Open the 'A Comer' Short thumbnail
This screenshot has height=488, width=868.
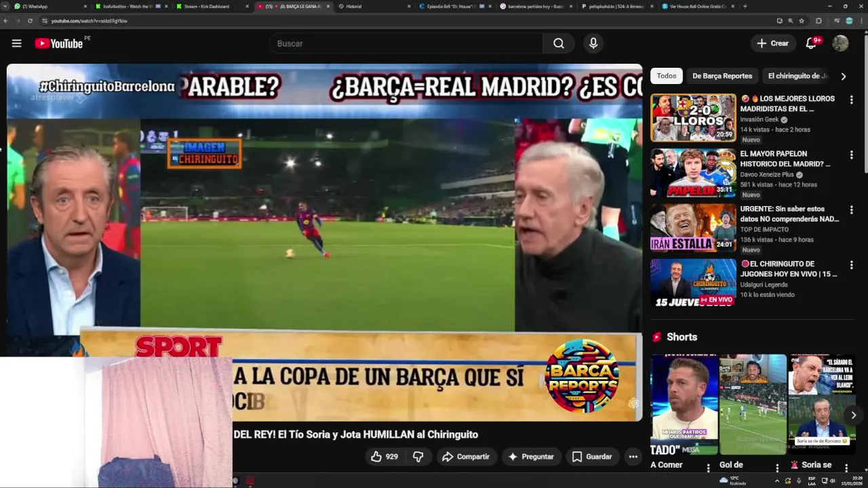684,404
